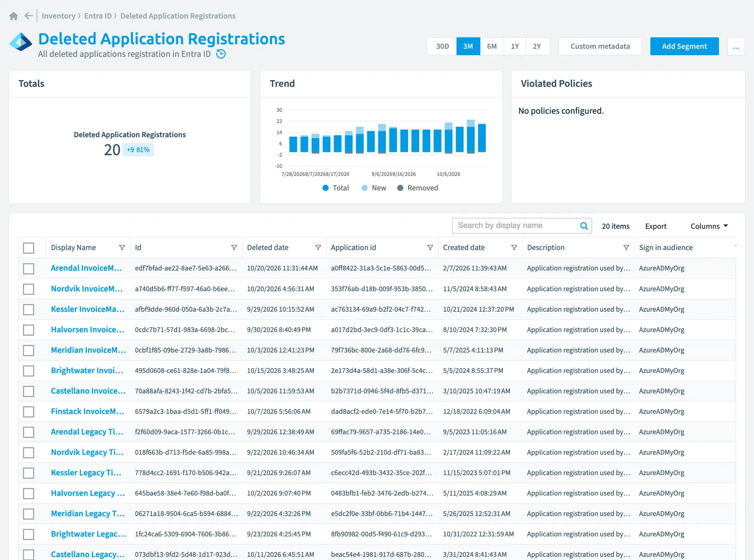Open Castellano Invoice application link
Screen dimensions: 754x560
tap(88, 391)
